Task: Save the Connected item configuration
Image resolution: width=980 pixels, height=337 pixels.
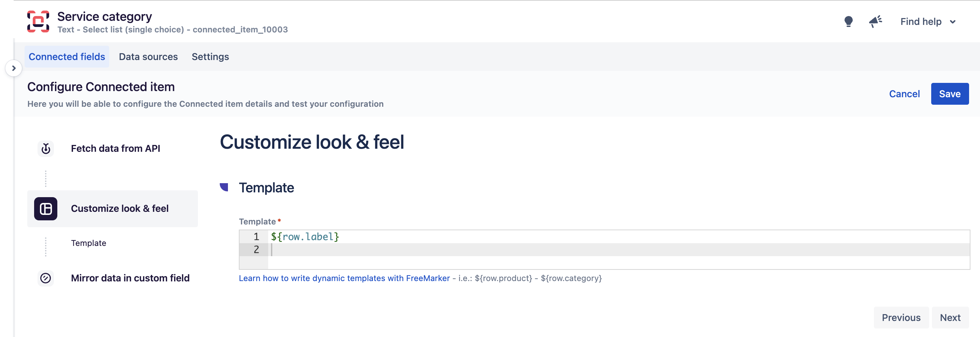Action: [x=950, y=93]
